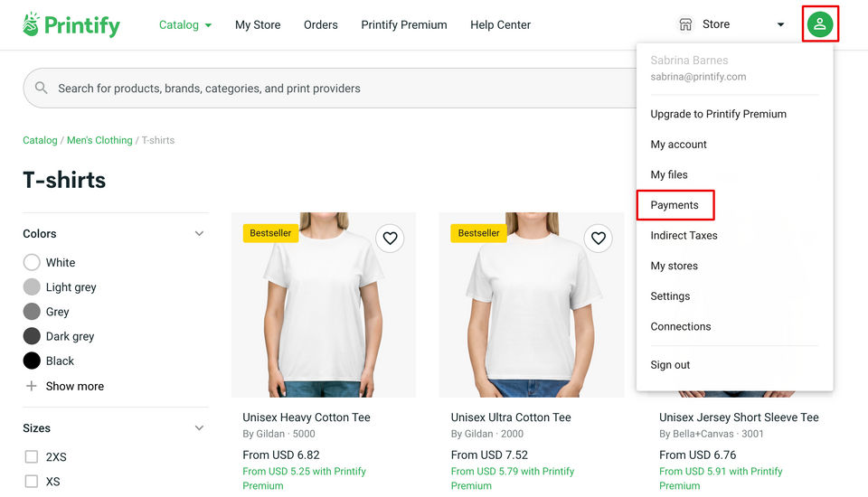Open Connections from the account menu
This screenshot has height=497, width=868.
680,326
